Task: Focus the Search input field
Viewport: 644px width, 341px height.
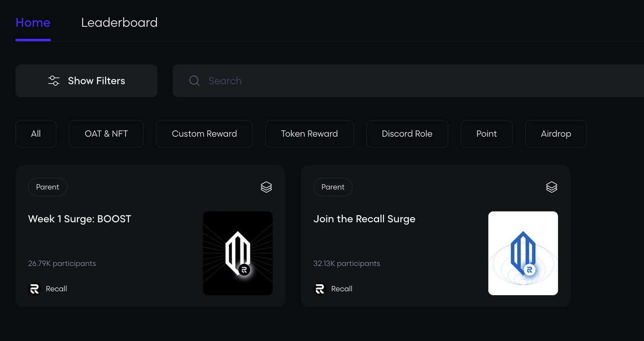Action: pyautogui.click(x=403, y=80)
